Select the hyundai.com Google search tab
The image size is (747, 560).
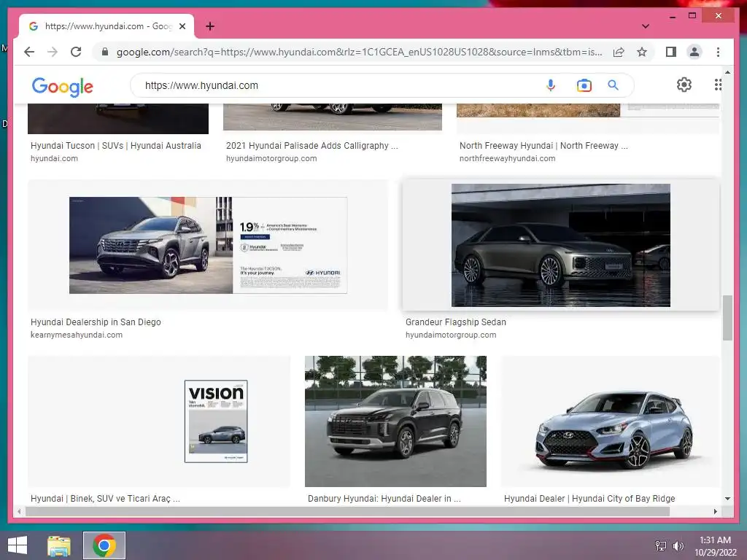coord(107,26)
